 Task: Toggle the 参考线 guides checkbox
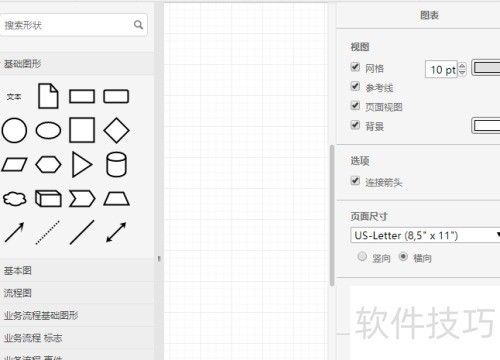pyautogui.click(x=355, y=86)
